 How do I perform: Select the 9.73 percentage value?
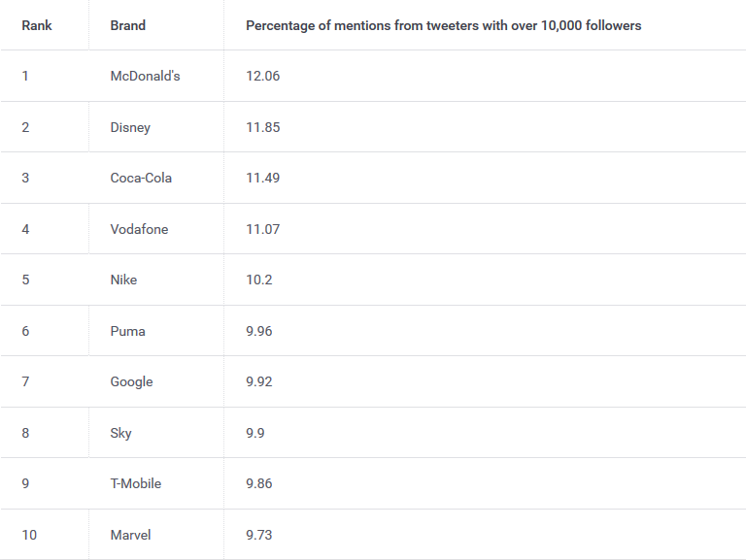point(258,535)
